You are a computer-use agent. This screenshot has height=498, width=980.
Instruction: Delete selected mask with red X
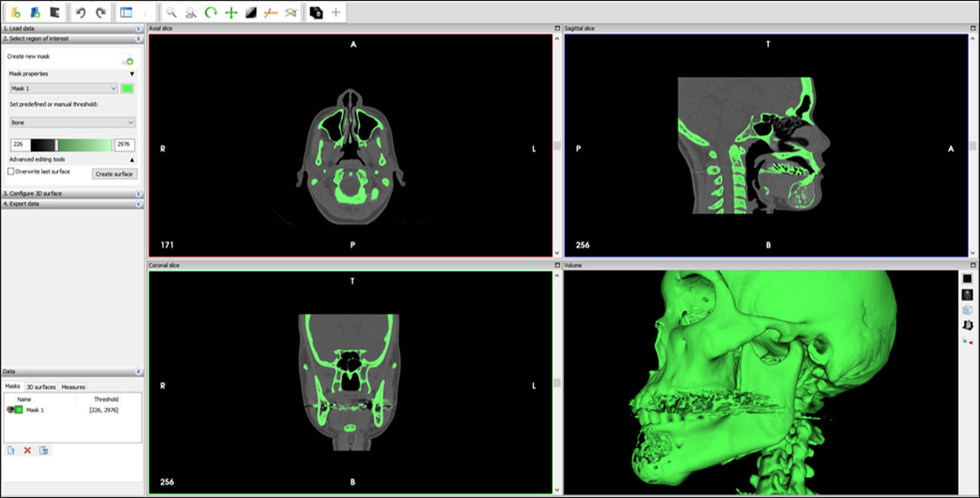[27, 450]
